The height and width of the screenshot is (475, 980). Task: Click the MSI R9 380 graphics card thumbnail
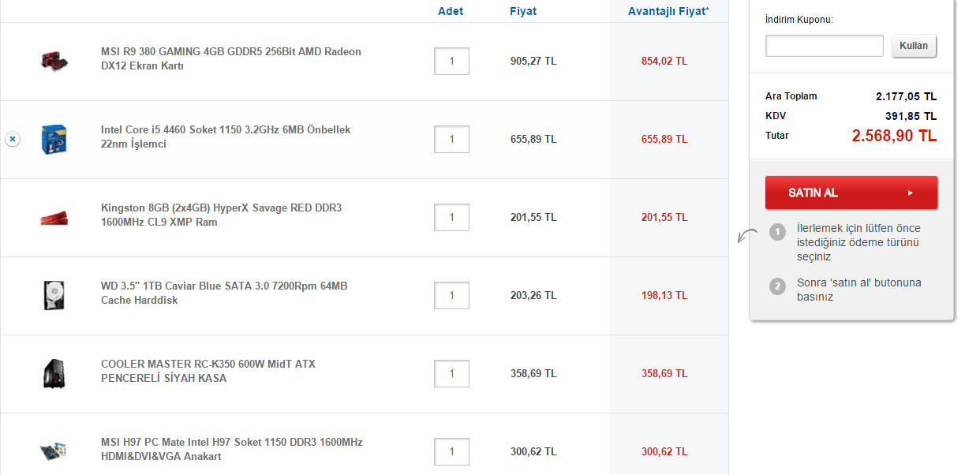54,60
